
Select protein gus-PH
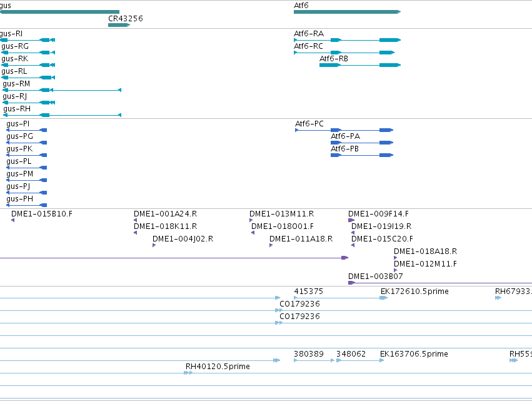click(26, 205)
